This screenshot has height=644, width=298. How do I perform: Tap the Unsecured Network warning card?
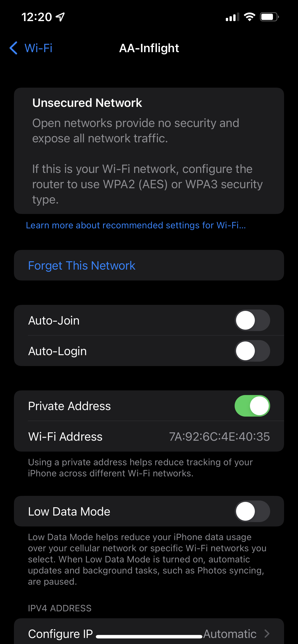(x=149, y=151)
